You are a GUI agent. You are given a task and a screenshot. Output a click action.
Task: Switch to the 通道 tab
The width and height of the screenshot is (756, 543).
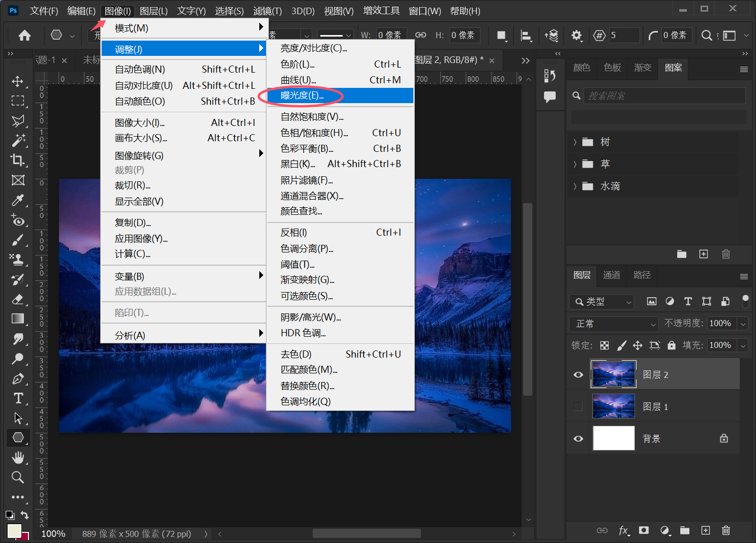click(x=612, y=275)
